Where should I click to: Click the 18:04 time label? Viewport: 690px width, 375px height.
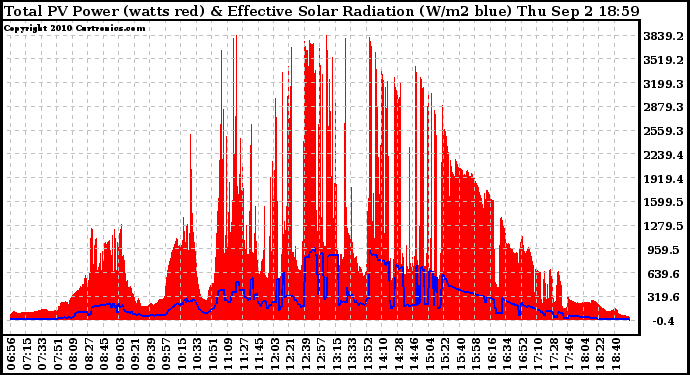(585, 354)
